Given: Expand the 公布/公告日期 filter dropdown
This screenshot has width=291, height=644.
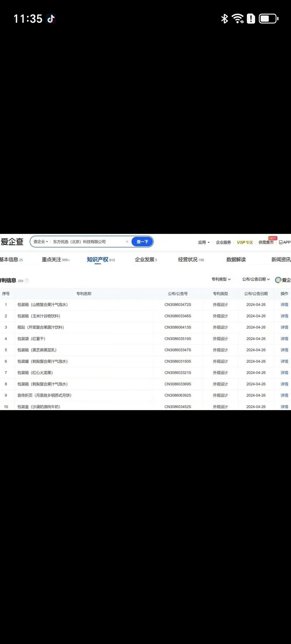Looking at the screenshot, I should [x=256, y=279].
